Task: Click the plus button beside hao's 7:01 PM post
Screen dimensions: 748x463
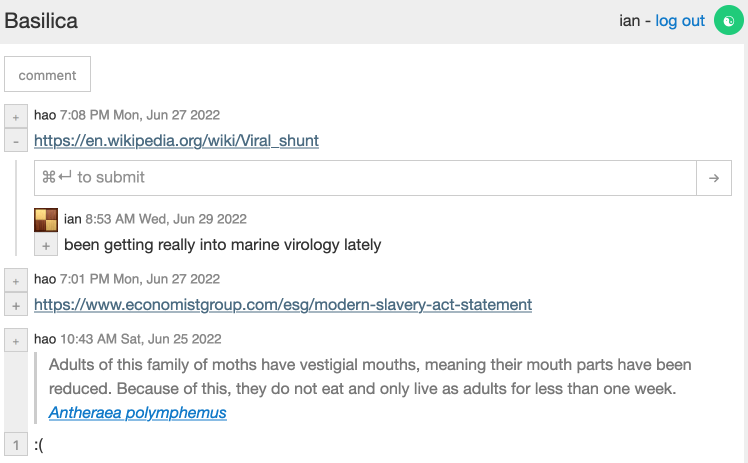Action: (16, 280)
